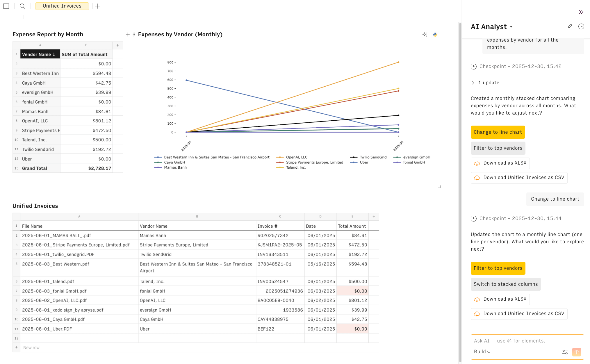Click the drag handle beside the chart title
This screenshot has width=590, height=364.
click(133, 34)
